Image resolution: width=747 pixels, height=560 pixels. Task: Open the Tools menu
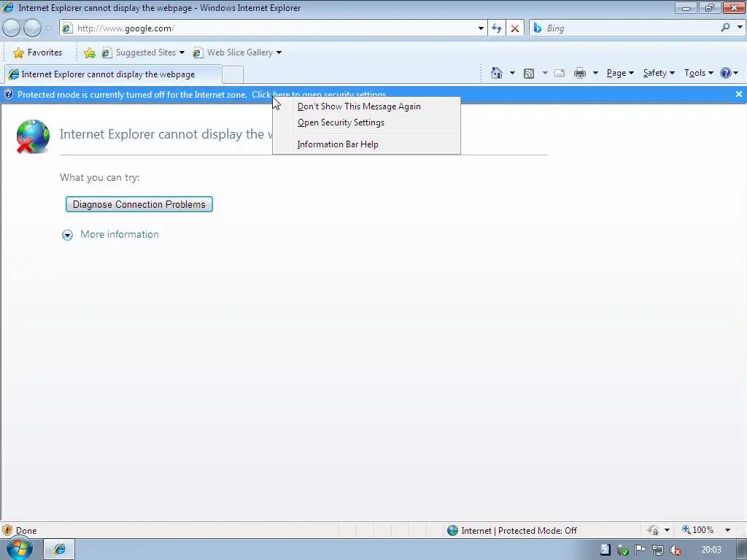[x=698, y=73]
